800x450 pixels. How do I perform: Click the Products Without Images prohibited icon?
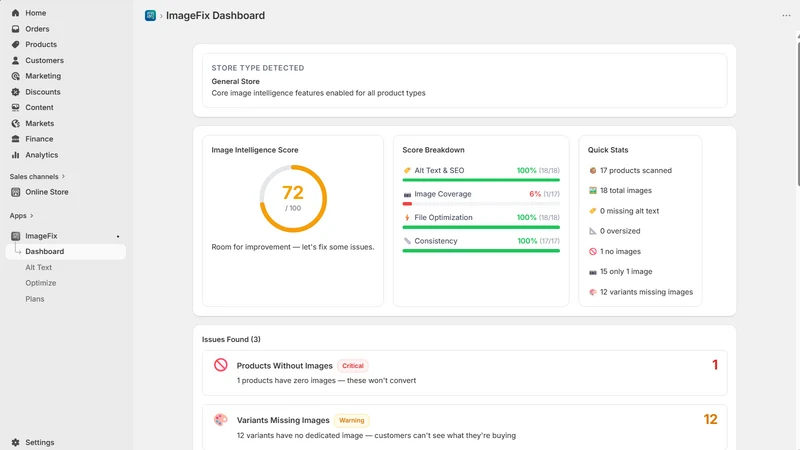click(220, 365)
